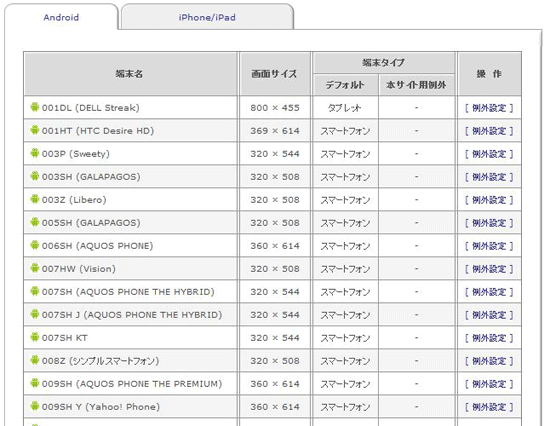Open 例外設定 for 001DL (DELL Streak)

pyautogui.click(x=489, y=108)
